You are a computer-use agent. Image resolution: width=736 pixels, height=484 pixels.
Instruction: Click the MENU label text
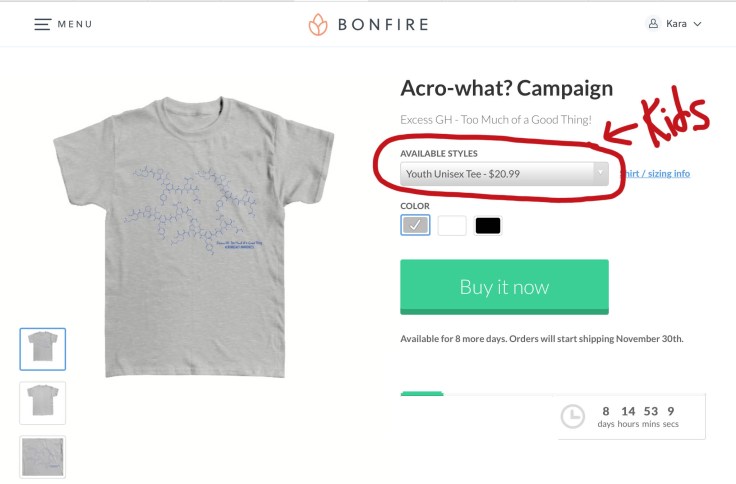pyautogui.click(x=75, y=24)
